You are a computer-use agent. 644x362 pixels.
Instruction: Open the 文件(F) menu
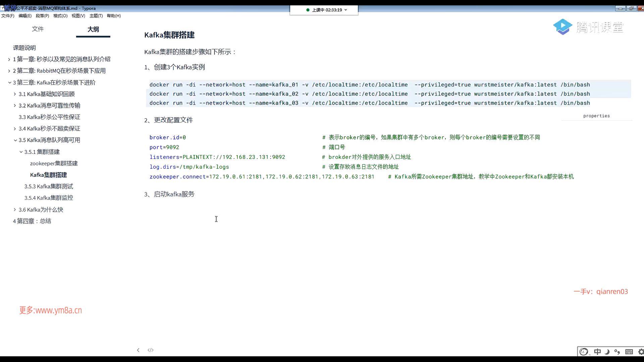[x=8, y=16]
